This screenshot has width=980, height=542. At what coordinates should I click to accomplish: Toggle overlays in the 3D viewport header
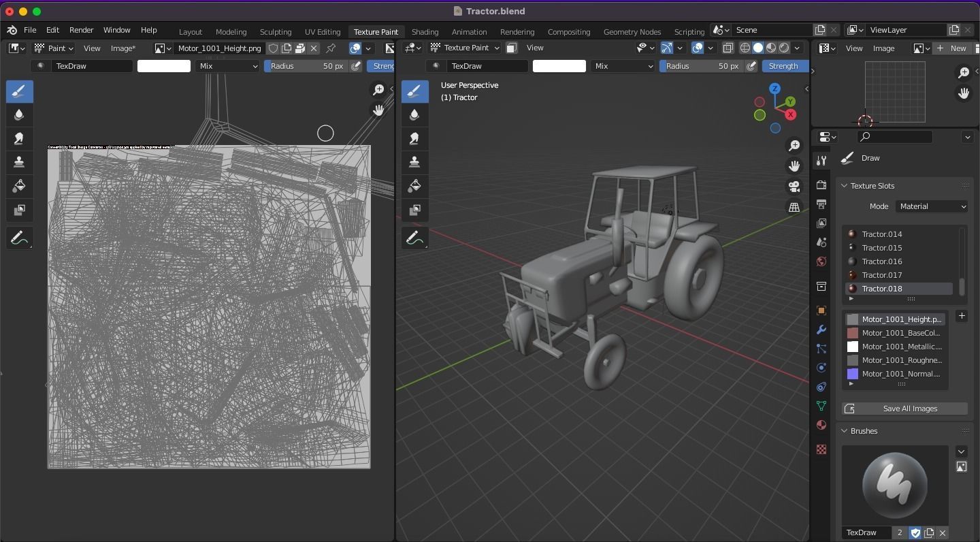pos(698,48)
